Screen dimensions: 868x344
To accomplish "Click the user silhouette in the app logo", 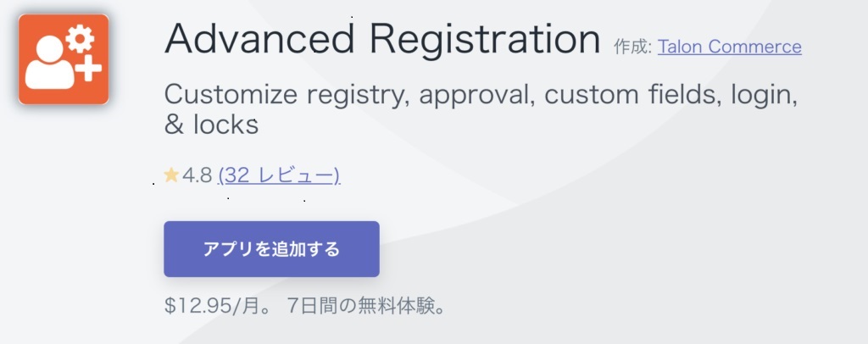I will coord(50,66).
